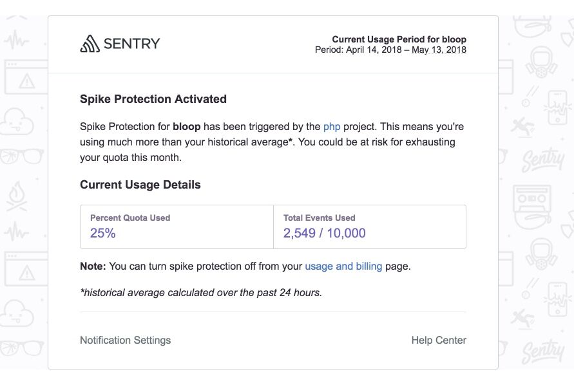
Task: Go to the Help Center link
Action: pos(438,340)
